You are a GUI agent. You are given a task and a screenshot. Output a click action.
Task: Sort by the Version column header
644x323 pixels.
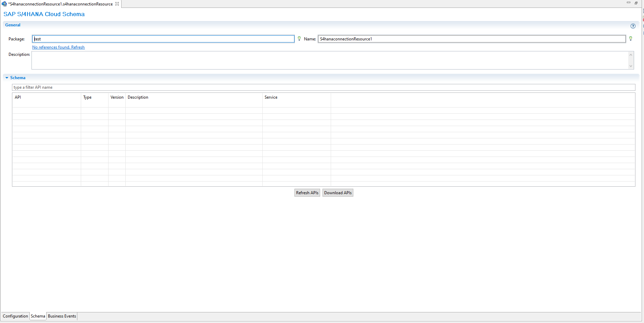tap(117, 97)
